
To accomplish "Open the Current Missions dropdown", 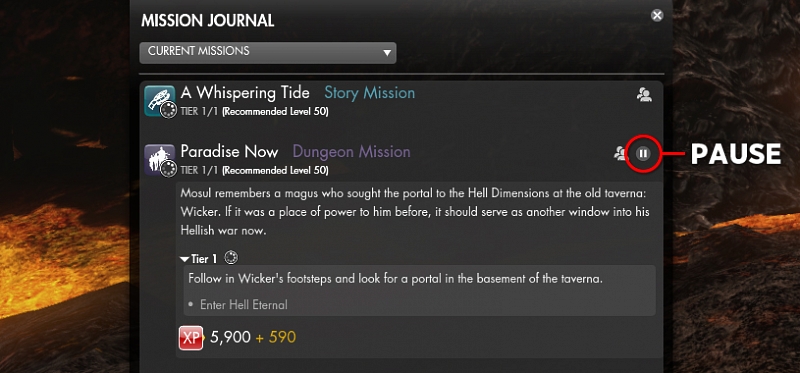I will [x=268, y=53].
